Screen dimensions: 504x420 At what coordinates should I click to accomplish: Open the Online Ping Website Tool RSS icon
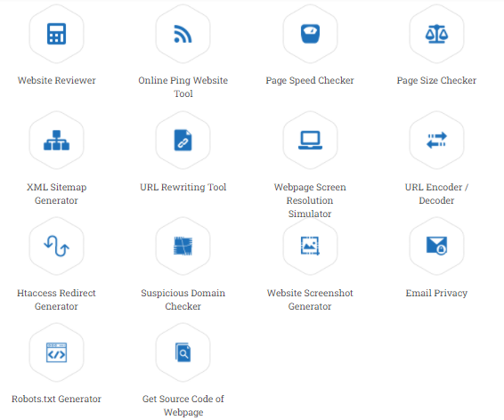tap(183, 34)
